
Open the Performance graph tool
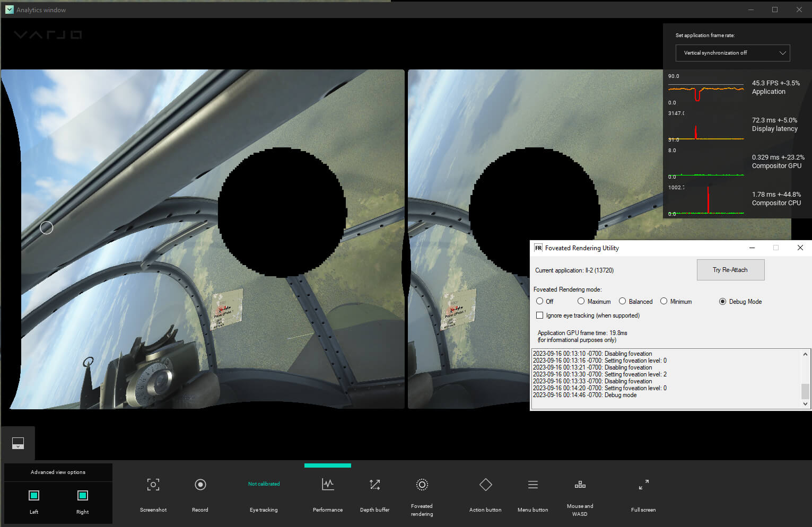tap(328, 485)
